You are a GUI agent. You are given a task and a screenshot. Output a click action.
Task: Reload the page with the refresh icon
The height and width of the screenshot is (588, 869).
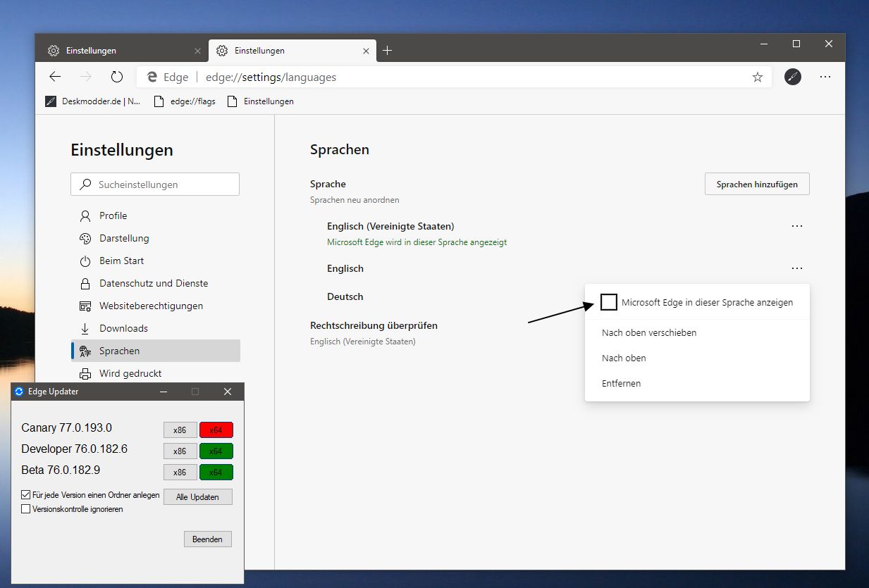[x=117, y=77]
